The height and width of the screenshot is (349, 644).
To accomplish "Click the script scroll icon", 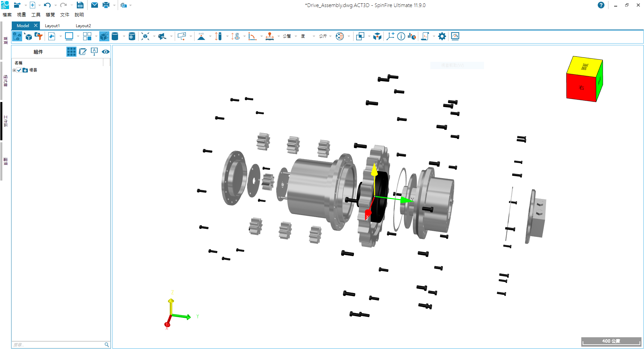I will (425, 36).
